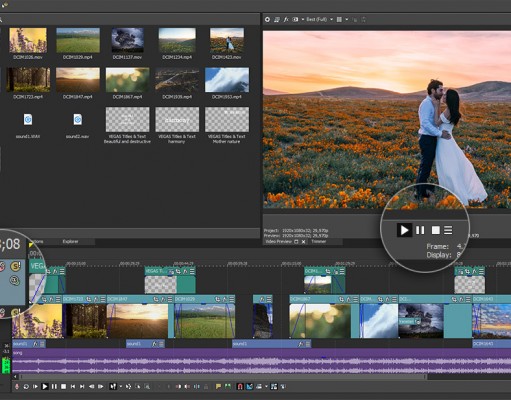Solo the top video track
Viewport: 511px width, 400px height.
click(15, 266)
